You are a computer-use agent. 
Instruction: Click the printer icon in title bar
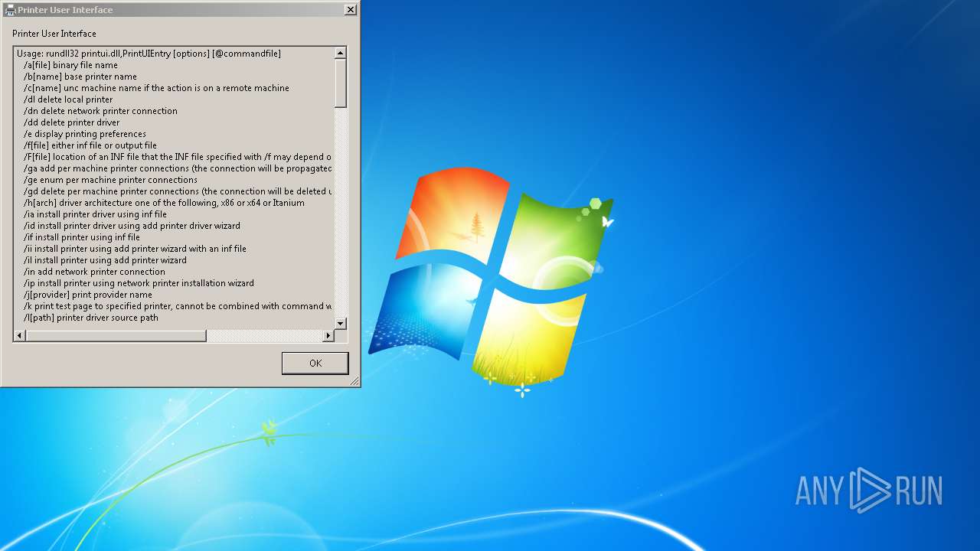point(10,10)
